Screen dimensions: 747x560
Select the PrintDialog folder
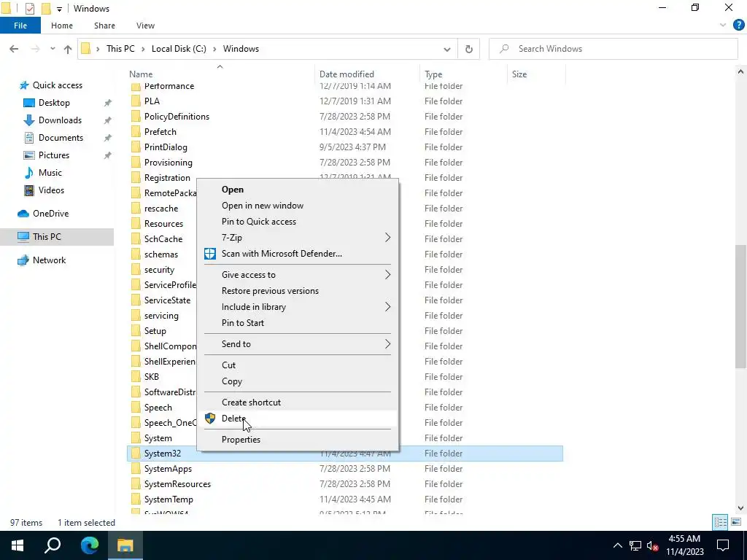[166, 147]
